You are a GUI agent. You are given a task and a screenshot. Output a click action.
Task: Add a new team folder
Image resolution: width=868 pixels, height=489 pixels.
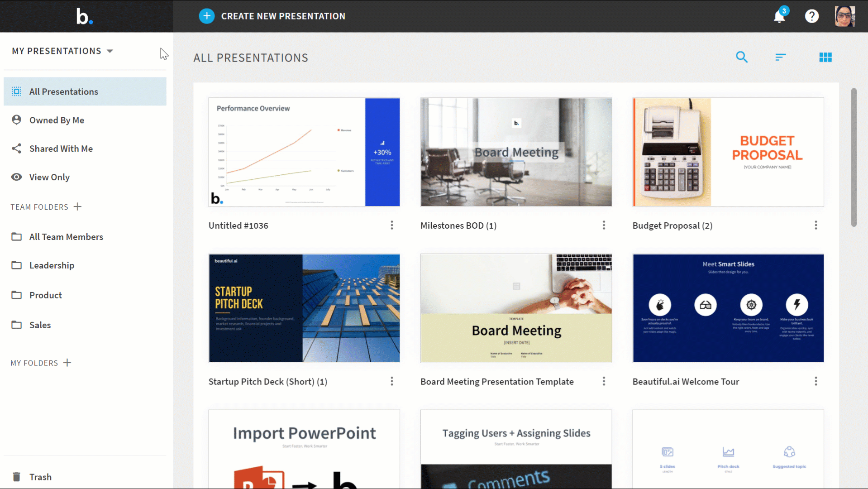pos(77,206)
